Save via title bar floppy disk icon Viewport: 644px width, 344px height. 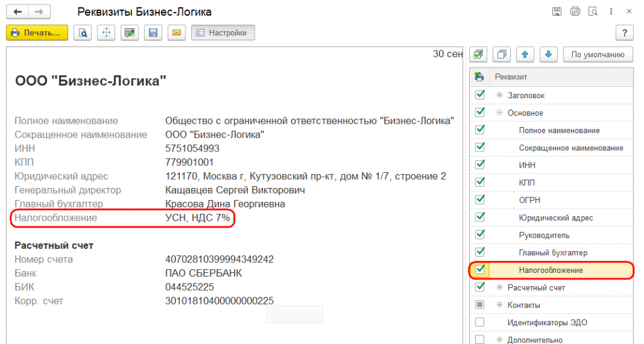pyautogui.click(x=557, y=11)
